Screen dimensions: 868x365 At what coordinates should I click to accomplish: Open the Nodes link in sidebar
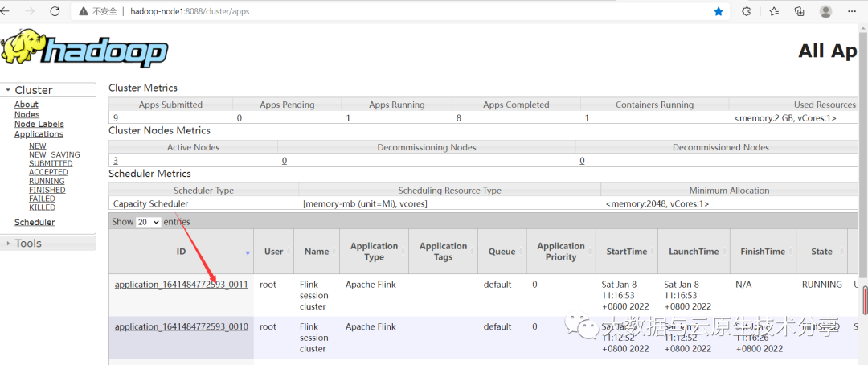[27, 114]
